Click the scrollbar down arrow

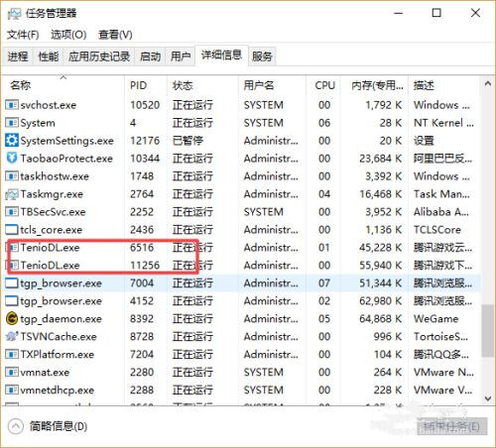click(x=488, y=398)
